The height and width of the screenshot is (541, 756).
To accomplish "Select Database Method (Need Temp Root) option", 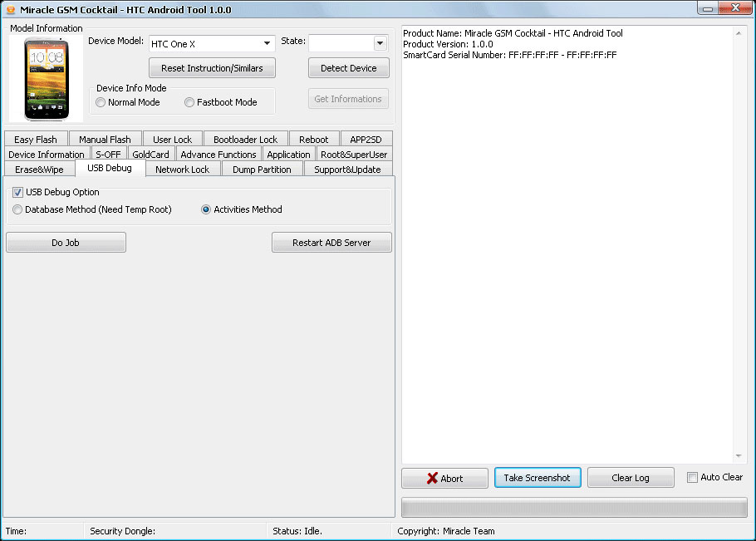I will point(17,209).
